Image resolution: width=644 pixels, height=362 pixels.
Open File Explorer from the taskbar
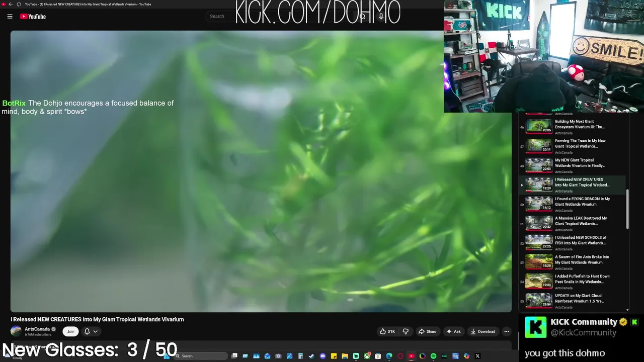click(x=345, y=356)
